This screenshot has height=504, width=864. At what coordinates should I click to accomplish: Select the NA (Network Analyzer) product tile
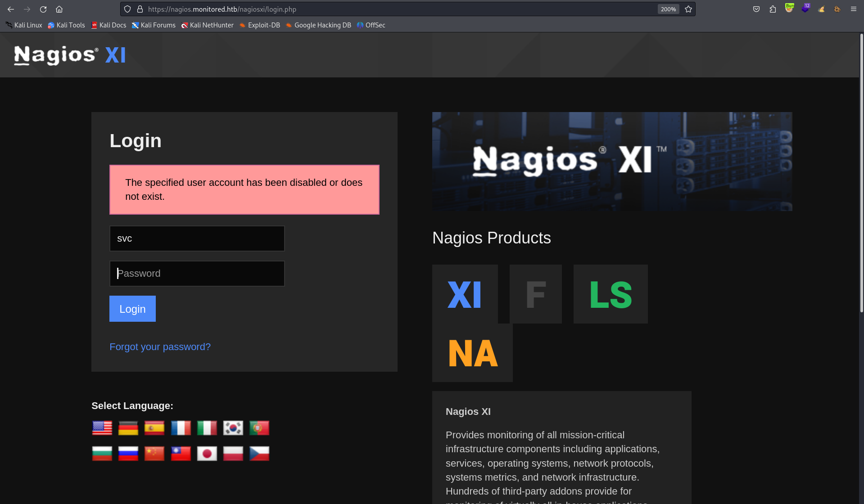click(x=472, y=353)
